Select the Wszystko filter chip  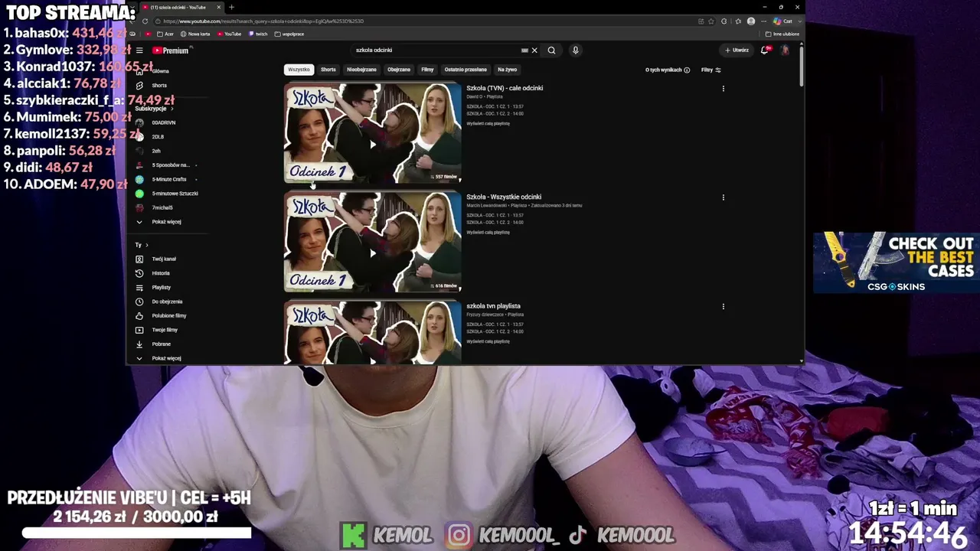click(x=299, y=70)
